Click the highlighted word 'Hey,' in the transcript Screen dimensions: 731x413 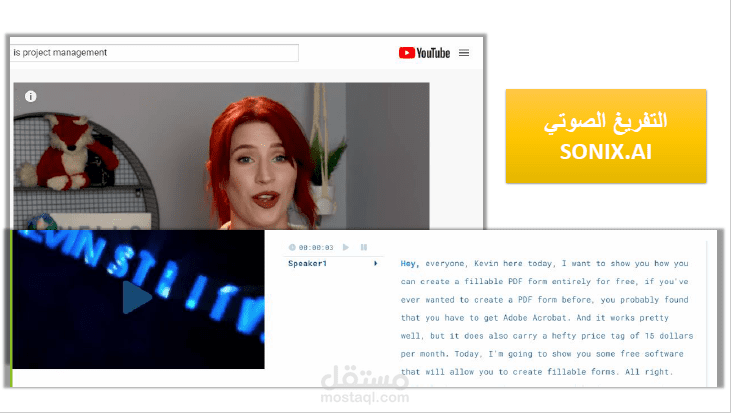coord(410,263)
